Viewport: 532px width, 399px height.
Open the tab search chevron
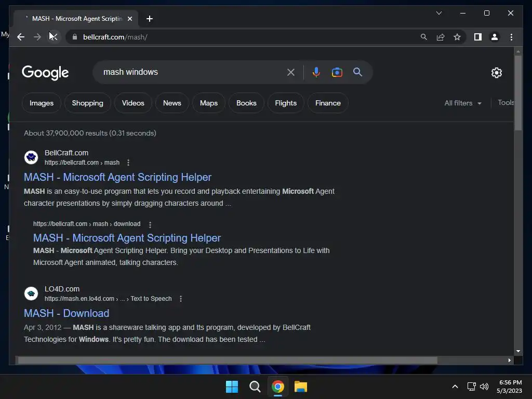pyautogui.click(x=438, y=13)
